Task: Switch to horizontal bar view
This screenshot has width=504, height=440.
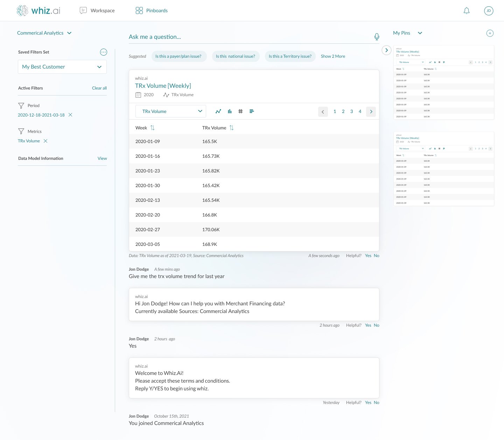Action: (x=252, y=111)
